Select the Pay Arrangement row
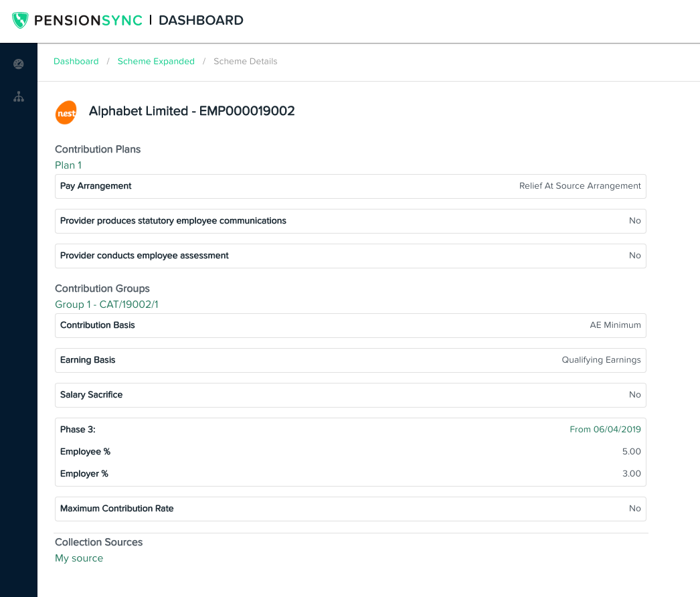Viewport: 700px width, 597px height. click(350, 186)
